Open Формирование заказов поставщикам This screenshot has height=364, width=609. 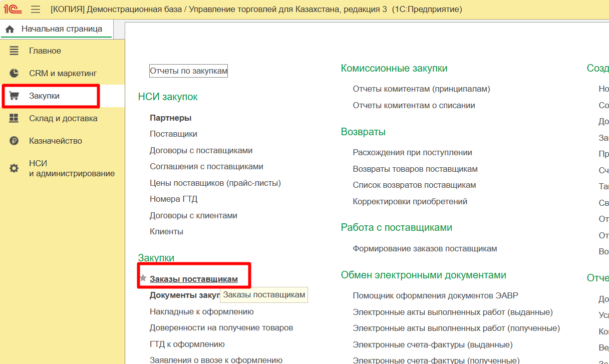(425, 248)
